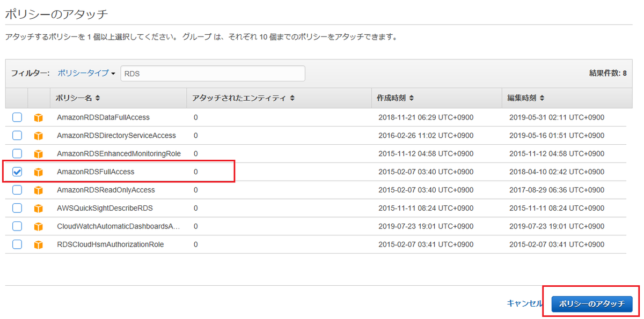Check the CloudWatchAutomaticDashboards policy checkbox
The height and width of the screenshot is (319, 644).
[x=17, y=226]
